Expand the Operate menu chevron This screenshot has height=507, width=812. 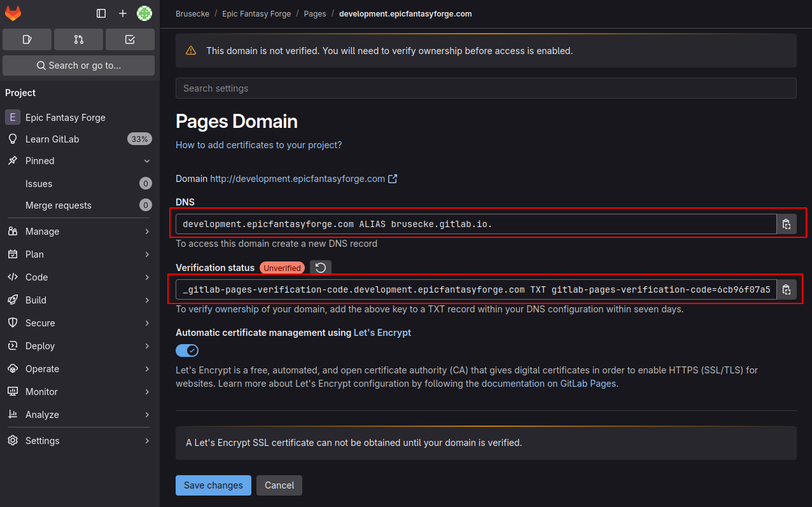(147, 369)
